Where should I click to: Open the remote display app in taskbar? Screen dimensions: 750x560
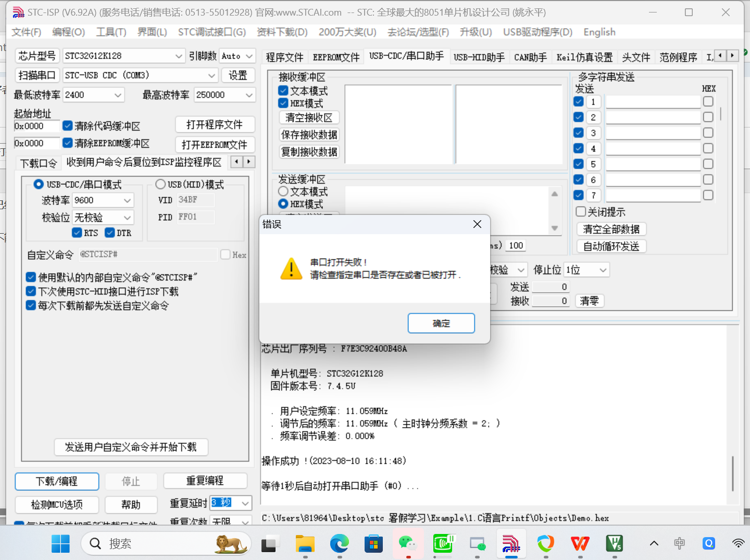477,544
